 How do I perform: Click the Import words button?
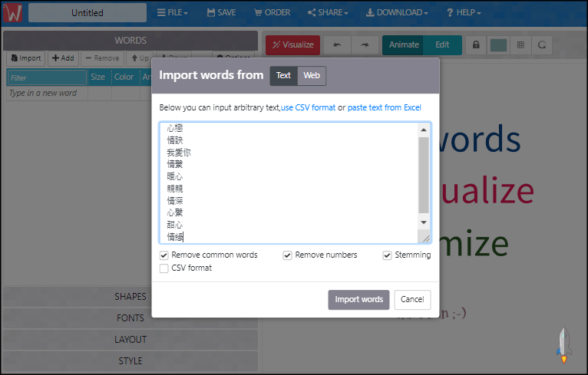tap(358, 299)
